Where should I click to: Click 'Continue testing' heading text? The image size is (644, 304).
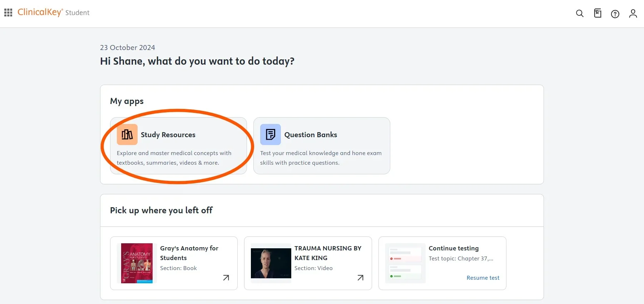[x=454, y=248]
